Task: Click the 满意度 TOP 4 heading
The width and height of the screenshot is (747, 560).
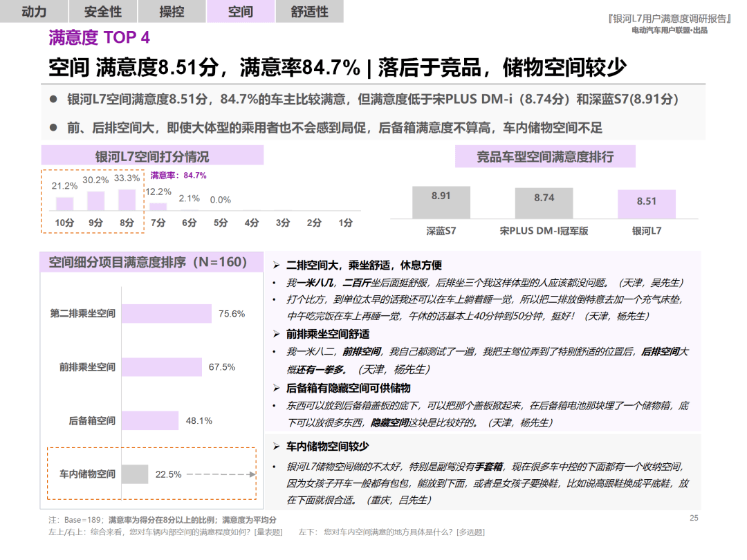Action: coord(99,37)
